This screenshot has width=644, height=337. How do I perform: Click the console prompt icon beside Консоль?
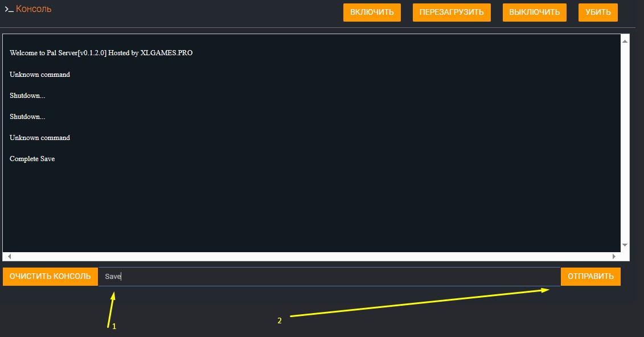click(9, 10)
